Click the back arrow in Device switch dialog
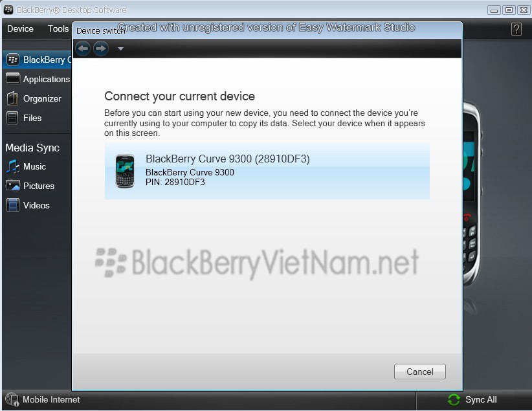The height and width of the screenshot is (411, 532). coord(83,49)
